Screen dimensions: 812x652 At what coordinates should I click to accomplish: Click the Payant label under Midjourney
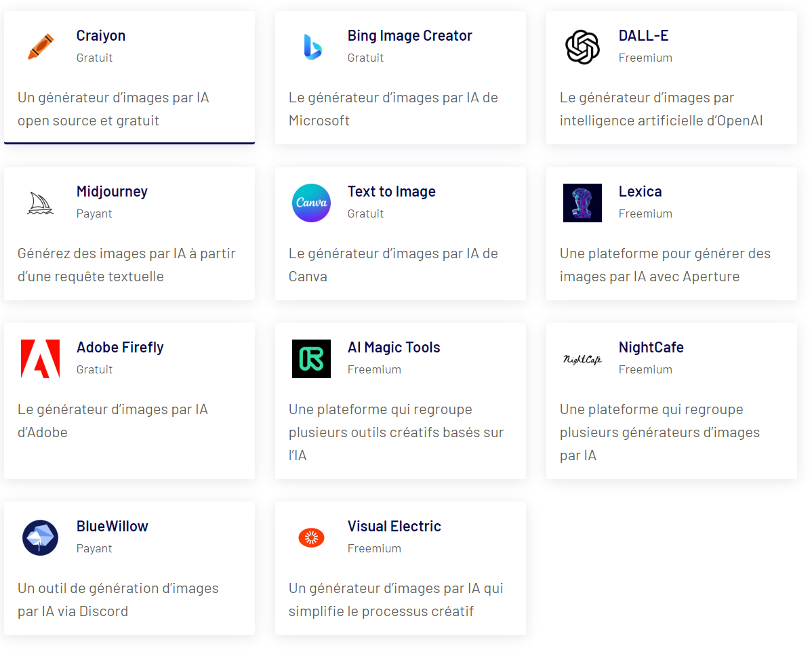[94, 214]
